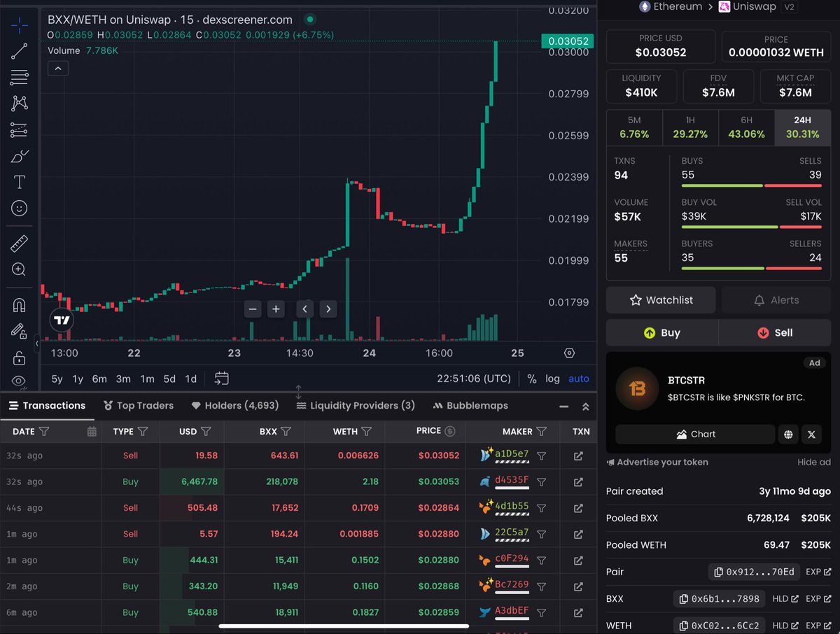The height and width of the screenshot is (634, 840).
Task: Activate the zoom-in magnifier tool
Action: pyautogui.click(x=19, y=269)
